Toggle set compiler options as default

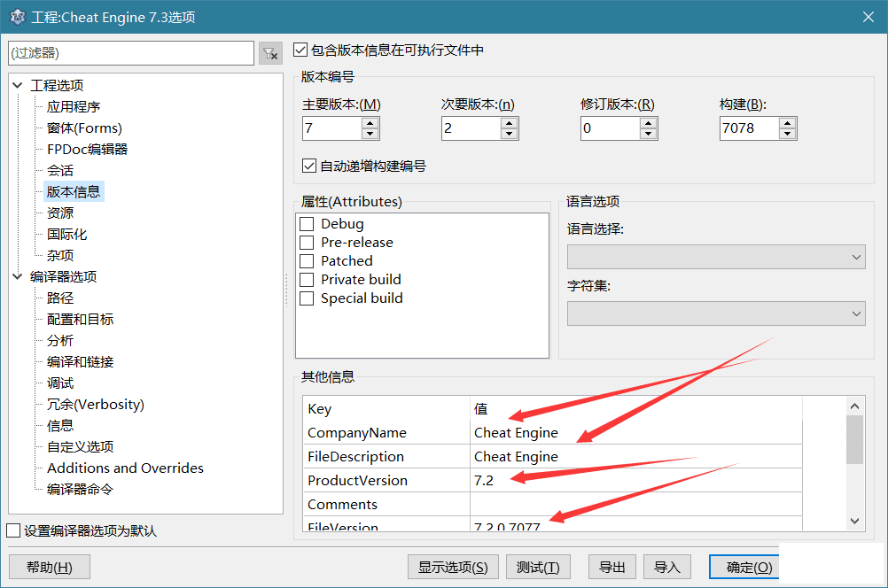click(x=13, y=530)
